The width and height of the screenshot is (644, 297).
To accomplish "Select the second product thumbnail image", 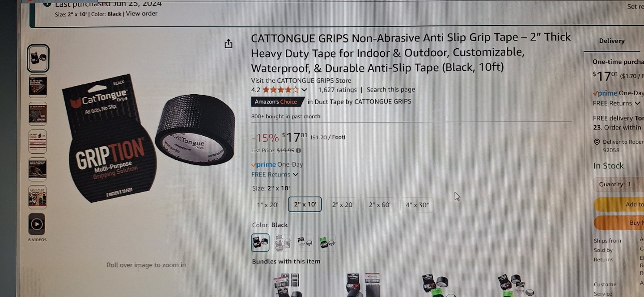I will point(38,86).
